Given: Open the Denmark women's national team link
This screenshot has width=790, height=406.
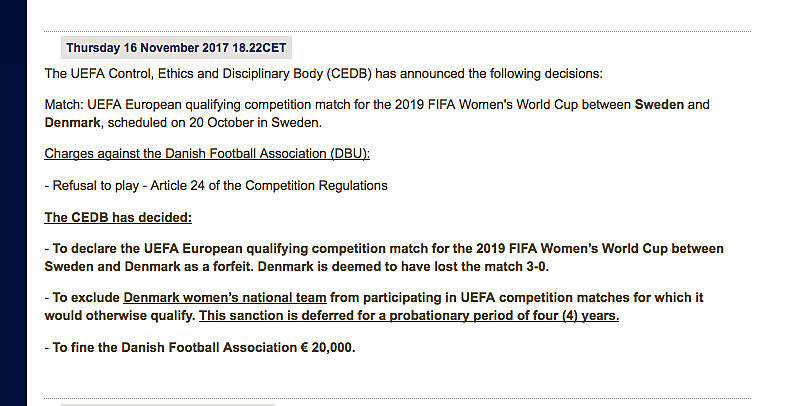Looking at the screenshot, I should [x=225, y=297].
